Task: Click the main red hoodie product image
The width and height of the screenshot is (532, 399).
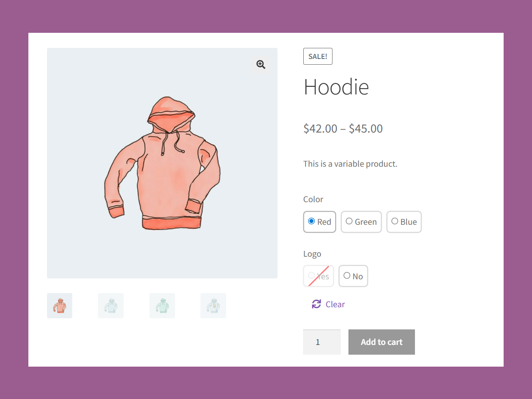Action: [x=162, y=163]
